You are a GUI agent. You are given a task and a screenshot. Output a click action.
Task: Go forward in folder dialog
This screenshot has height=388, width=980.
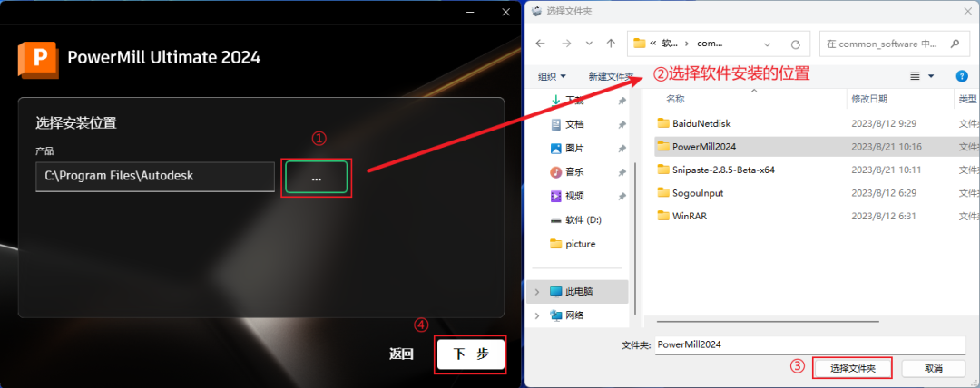(566, 44)
